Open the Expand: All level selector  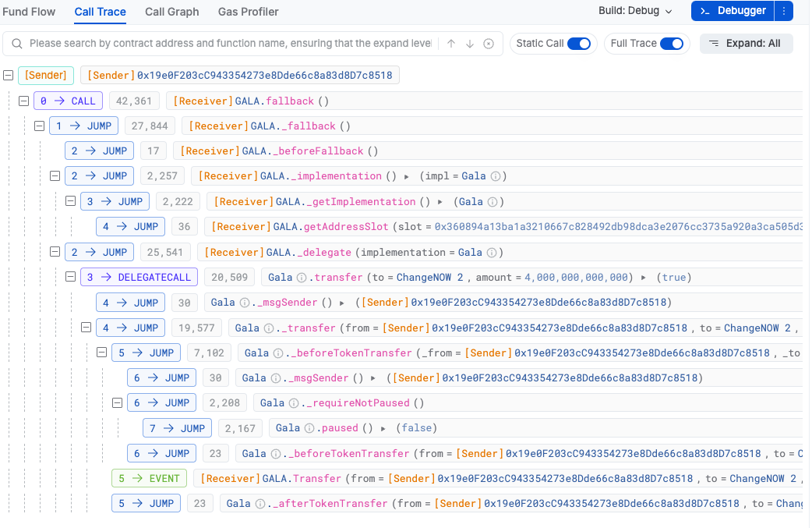tap(746, 44)
